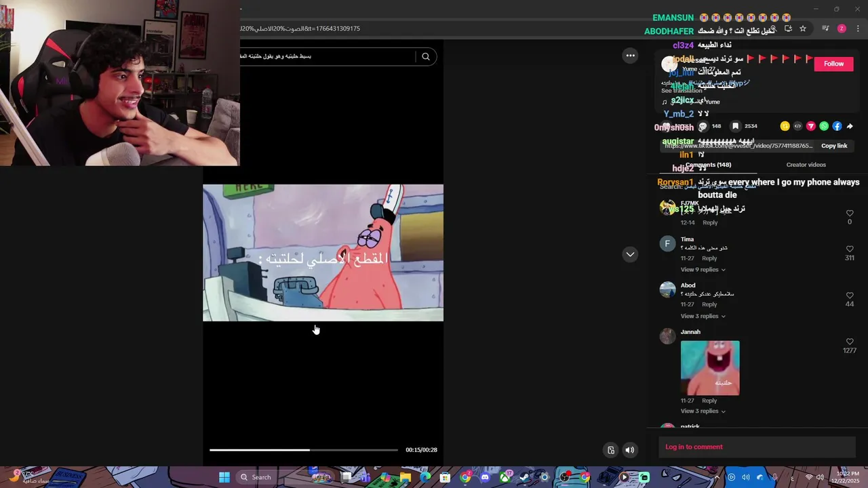Screen dimensions: 868x488
Task: Copy the TikTok video link
Action: pyautogui.click(x=833, y=146)
